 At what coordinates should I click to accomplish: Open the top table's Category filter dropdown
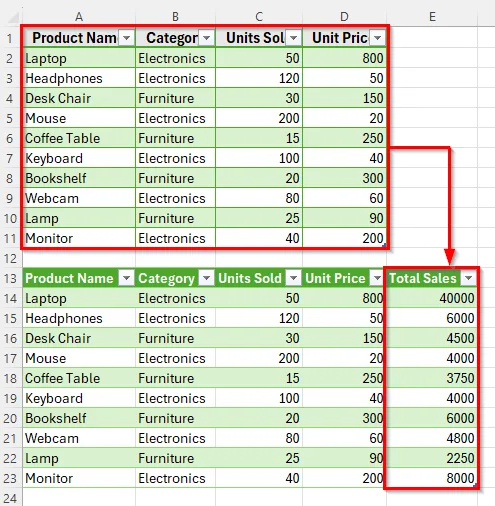point(206,38)
